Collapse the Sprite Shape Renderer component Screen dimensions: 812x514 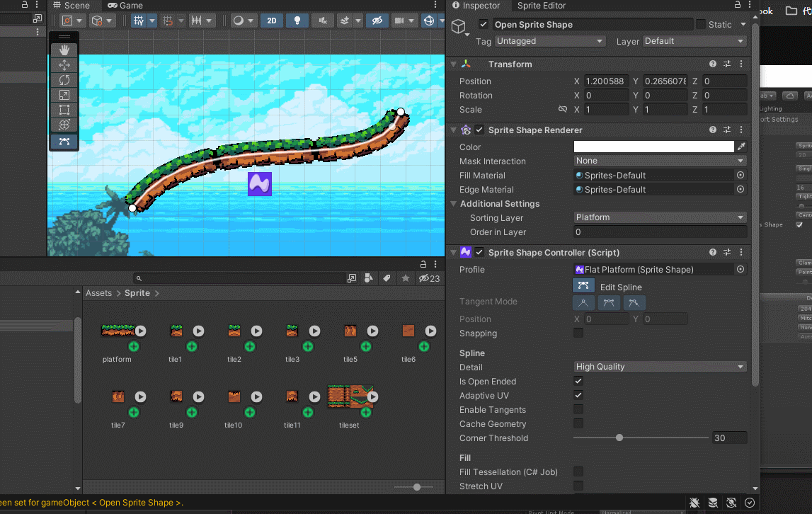pyautogui.click(x=454, y=130)
